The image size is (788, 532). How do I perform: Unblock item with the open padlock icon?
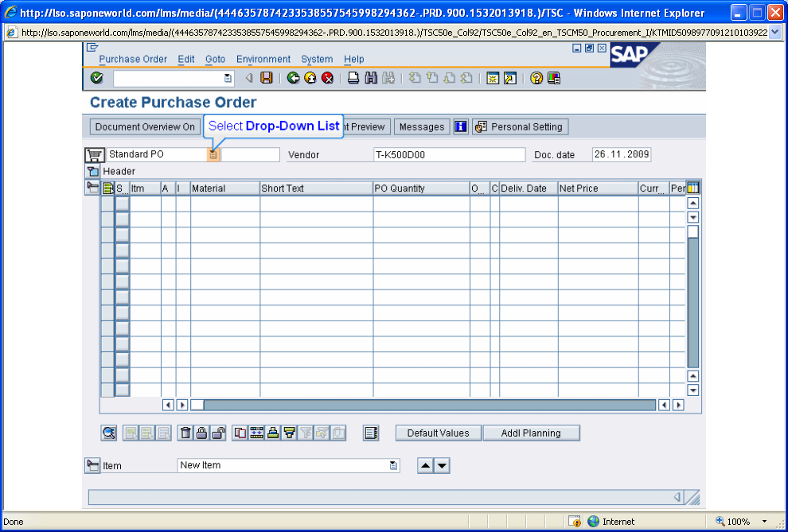217,433
